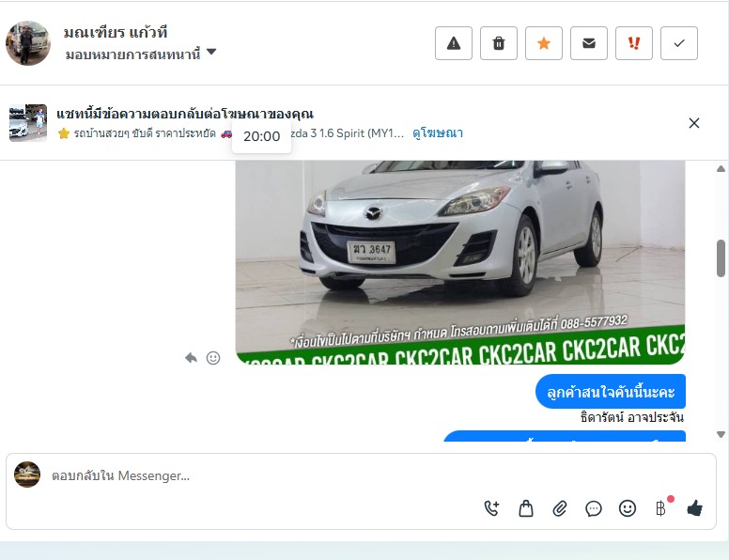Mark conversation unread with envelope icon

[x=589, y=43]
